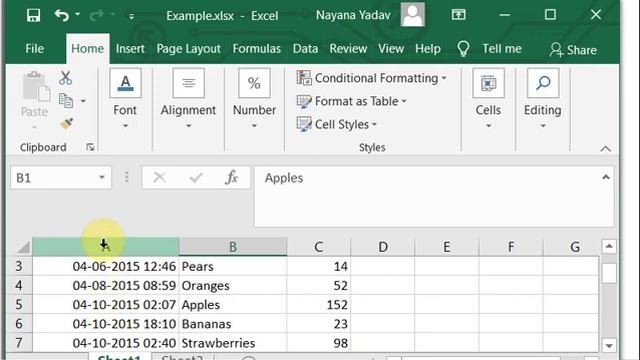This screenshot has width=640, height=360.
Task: Open the Undo history dropdown arrow
Action: (78, 15)
